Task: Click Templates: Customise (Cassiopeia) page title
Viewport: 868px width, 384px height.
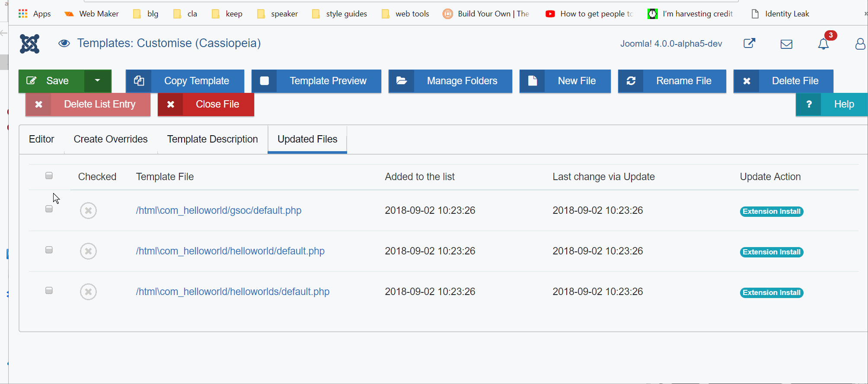Action: coord(169,43)
